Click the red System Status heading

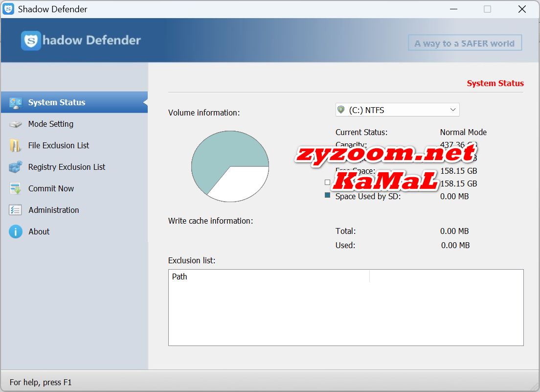[495, 83]
